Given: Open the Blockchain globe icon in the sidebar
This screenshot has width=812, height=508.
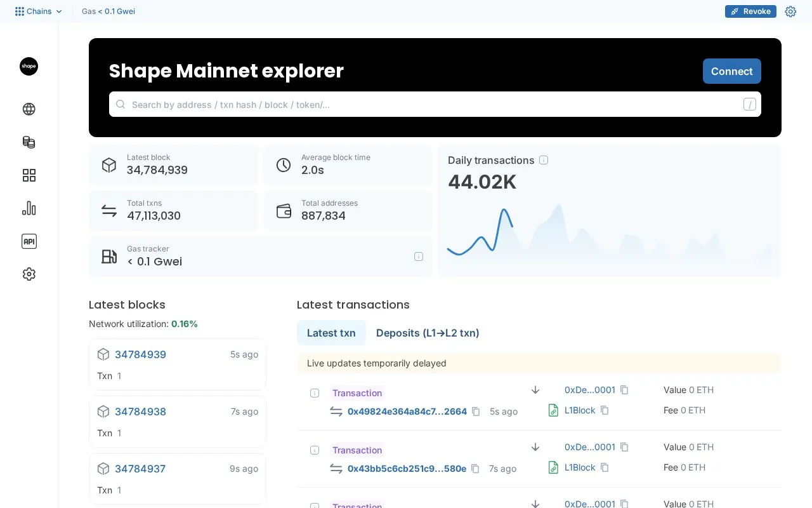Looking at the screenshot, I should [x=29, y=109].
